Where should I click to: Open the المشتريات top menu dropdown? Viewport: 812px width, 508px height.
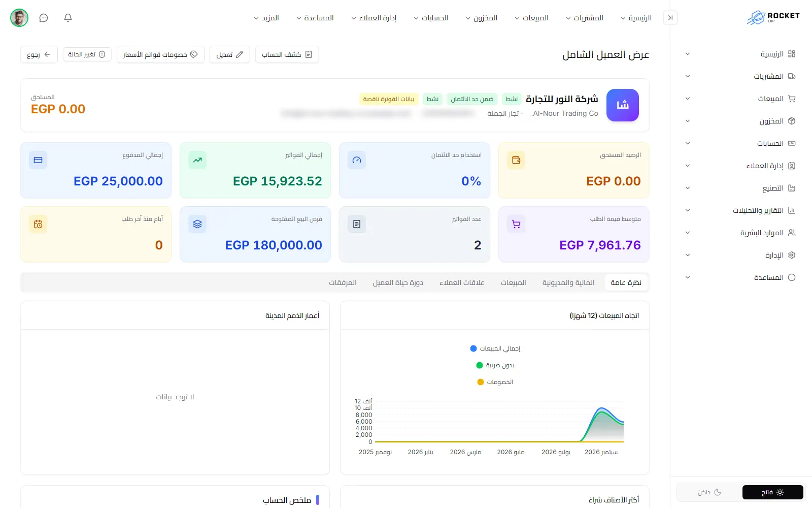[585, 18]
